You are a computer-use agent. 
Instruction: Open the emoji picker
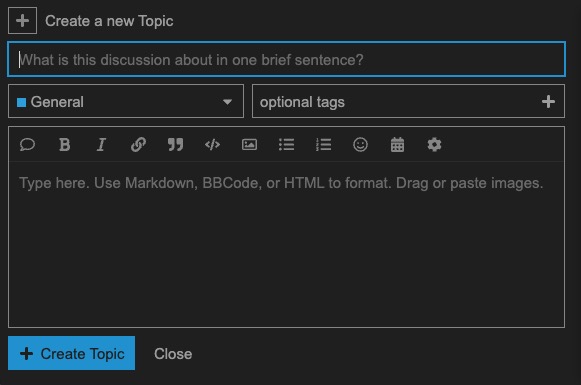[361, 145]
